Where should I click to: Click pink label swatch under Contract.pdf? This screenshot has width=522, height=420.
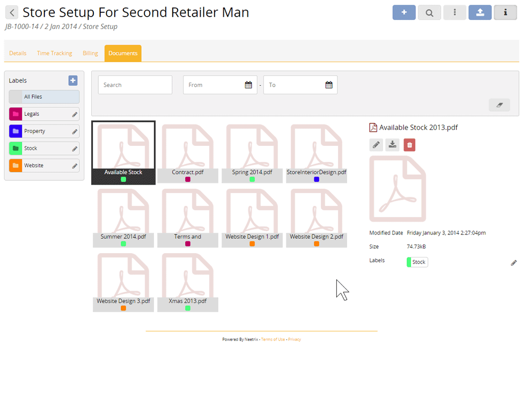pos(188,179)
